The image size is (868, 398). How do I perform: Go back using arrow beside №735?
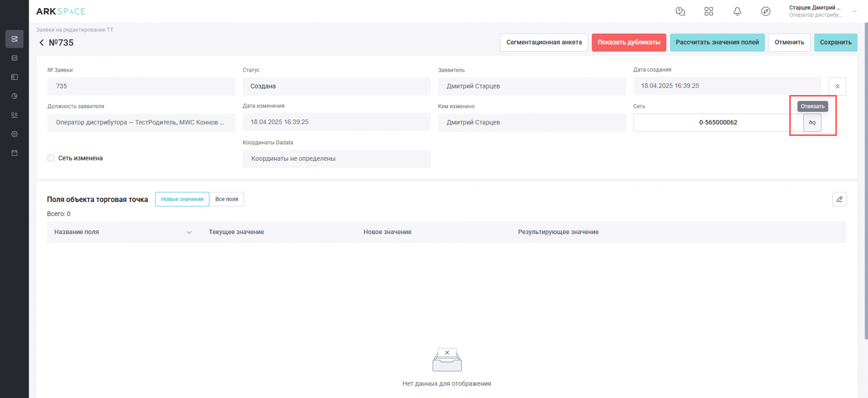click(42, 42)
